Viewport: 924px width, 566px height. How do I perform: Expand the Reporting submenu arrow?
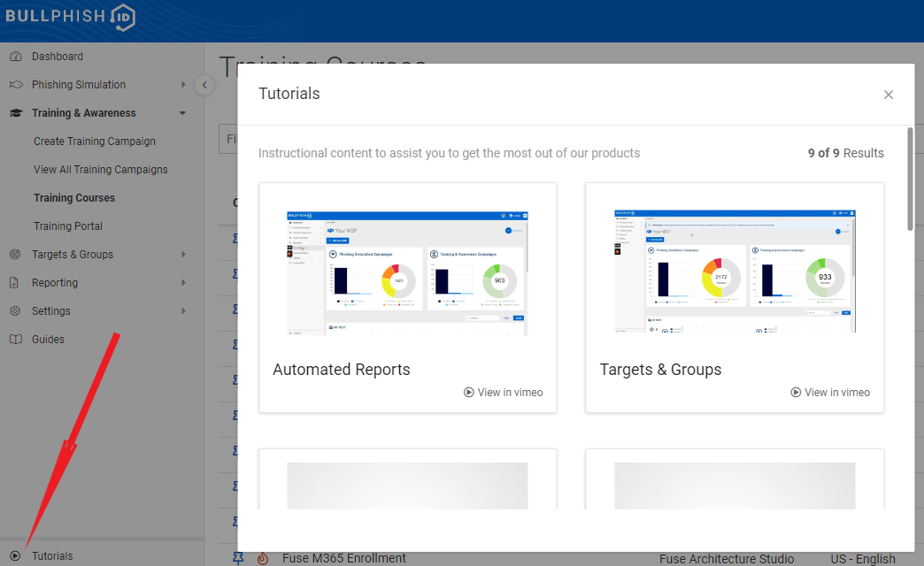coord(183,283)
